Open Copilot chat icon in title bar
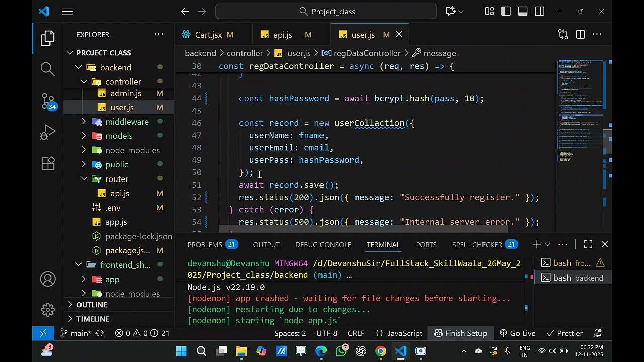Viewport: 644px width, 362px height. coord(451,11)
